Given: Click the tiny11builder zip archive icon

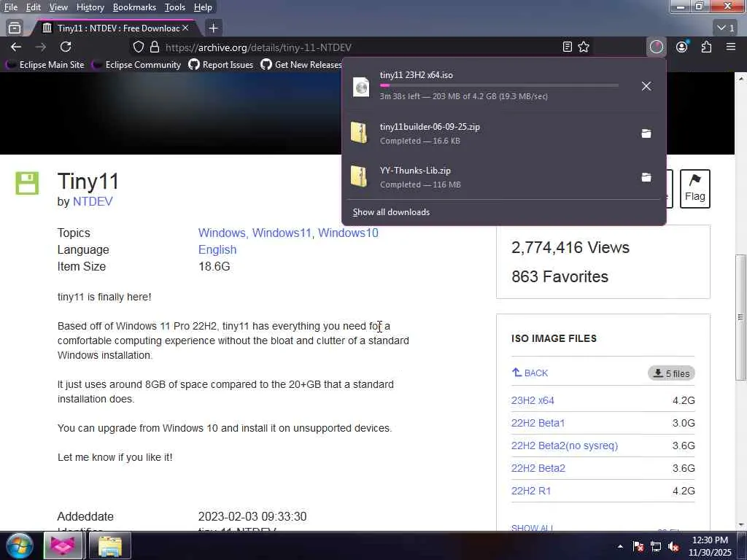Looking at the screenshot, I should pos(359,133).
